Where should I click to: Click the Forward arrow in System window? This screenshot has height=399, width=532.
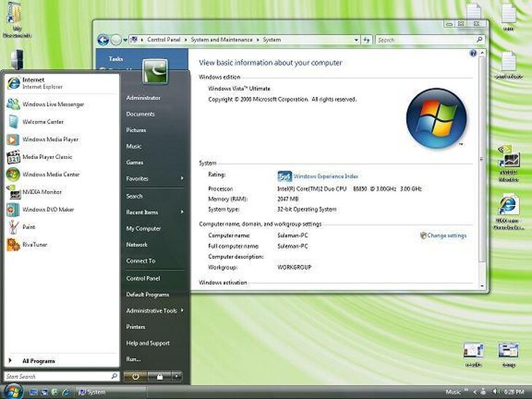click(116, 40)
